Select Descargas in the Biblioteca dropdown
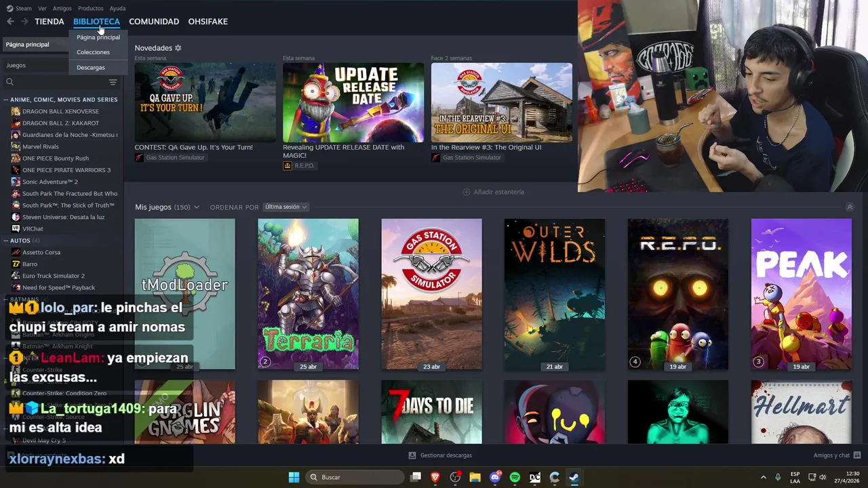Image resolution: width=868 pixels, height=488 pixels. tap(98, 68)
